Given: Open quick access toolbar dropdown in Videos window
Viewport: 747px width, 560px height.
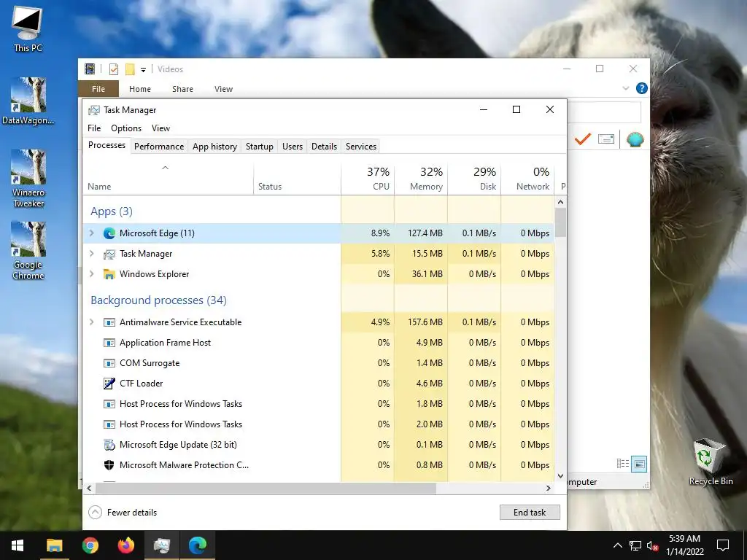Looking at the screenshot, I should [143, 69].
